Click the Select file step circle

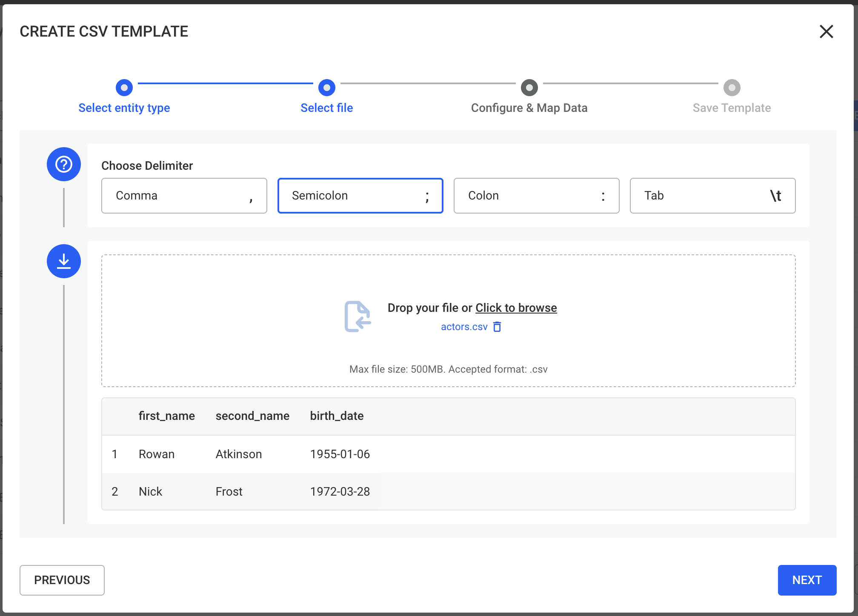[x=327, y=88]
